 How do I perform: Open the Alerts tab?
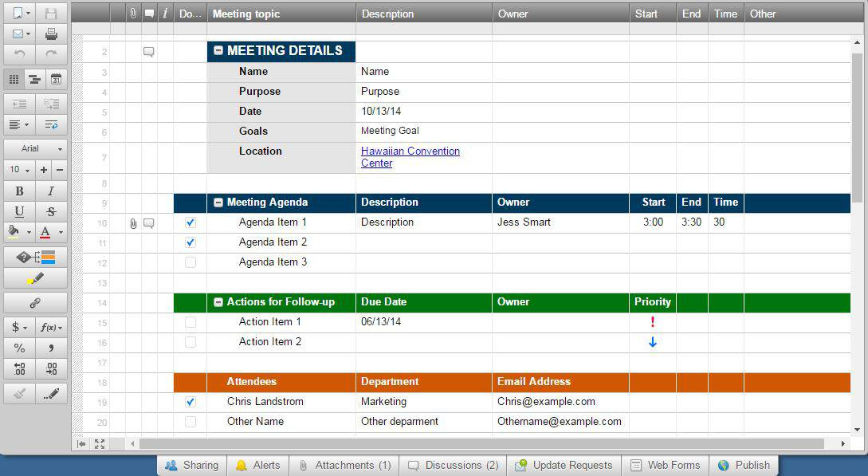click(257, 465)
